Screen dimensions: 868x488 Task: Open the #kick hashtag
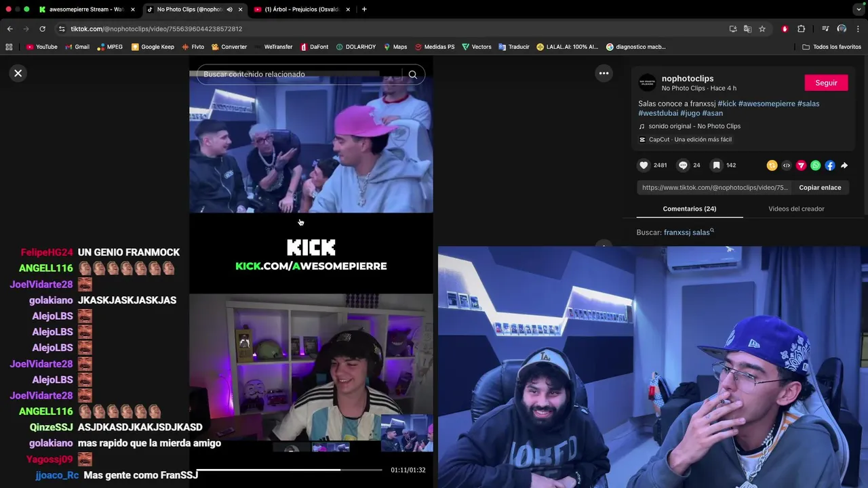point(727,104)
